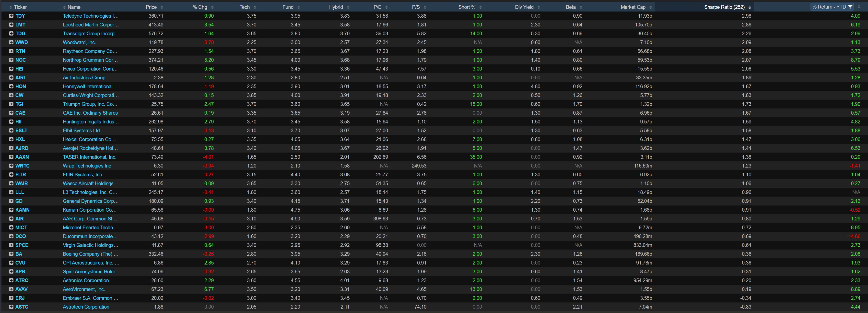The height and width of the screenshot is (313, 868).
Task: Sort by the Div Yield column header
Action: (x=524, y=7)
